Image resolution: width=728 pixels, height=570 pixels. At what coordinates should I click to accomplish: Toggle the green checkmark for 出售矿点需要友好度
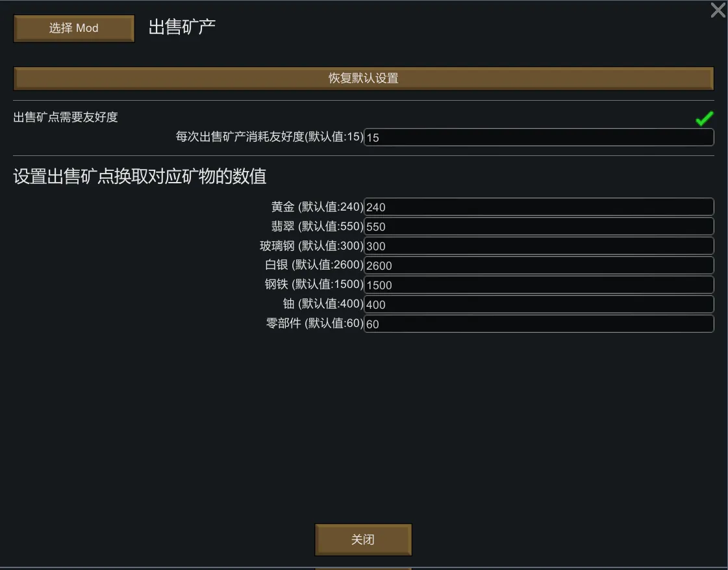704,118
